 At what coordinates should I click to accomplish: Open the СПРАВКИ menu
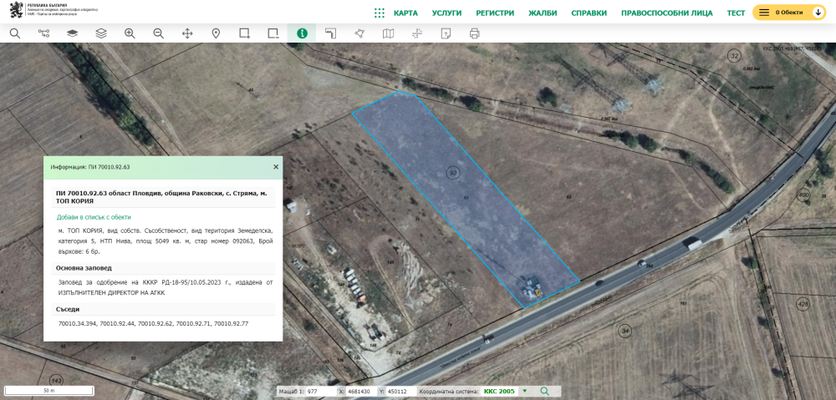click(x=589, y=13)
